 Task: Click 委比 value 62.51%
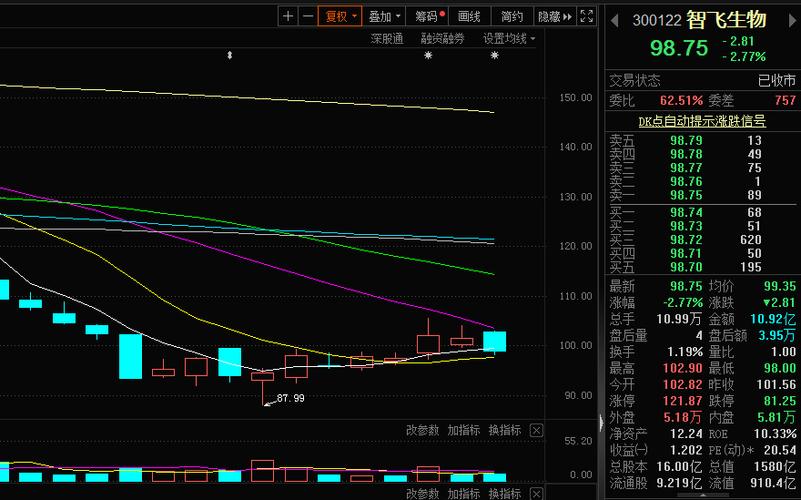[681, 101]
